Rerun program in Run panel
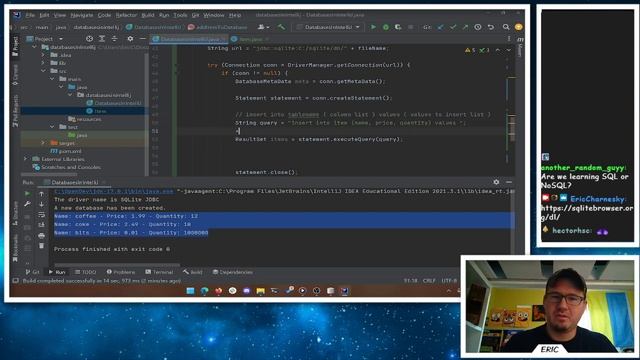Screen dimensions: 640x360 [x=27, y=193]
